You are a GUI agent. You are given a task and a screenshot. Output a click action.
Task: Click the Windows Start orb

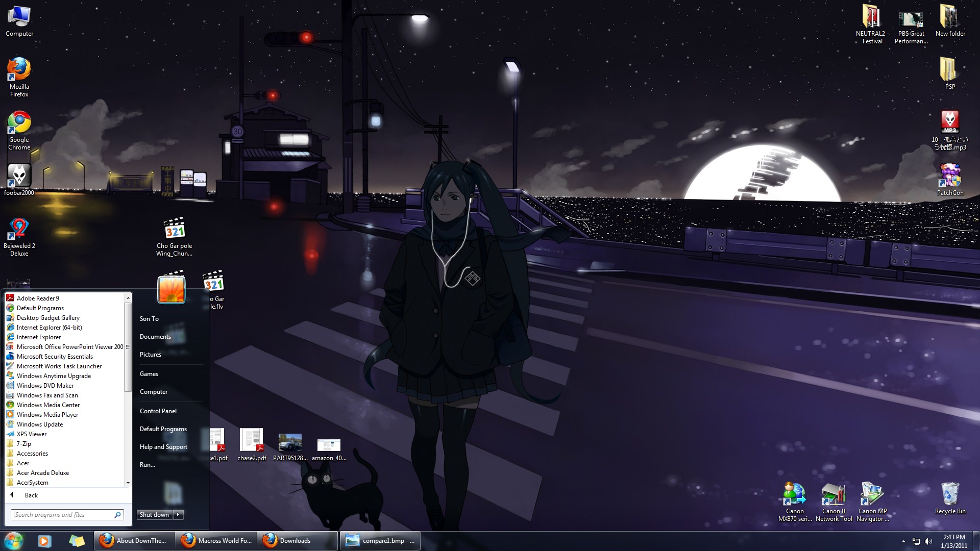pyautogui.click(x=14, y=540)
